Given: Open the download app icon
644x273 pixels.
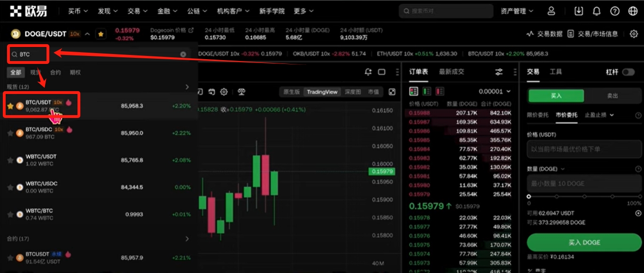Looking at the screenshot, I should click(579, 11).
